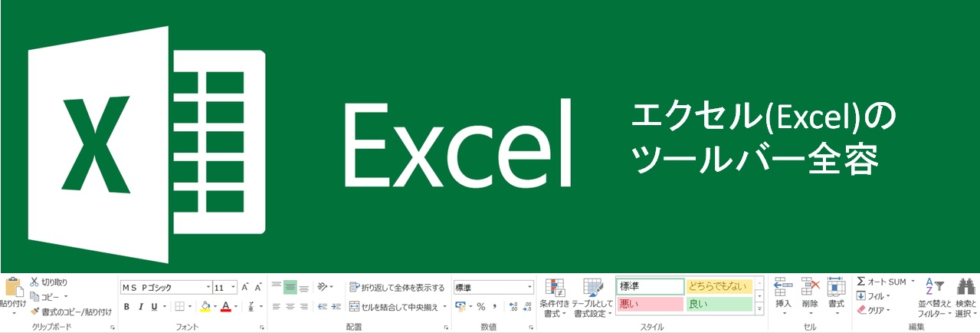Expand the merge and center dropdown arrow
This screenshot has width=980, height=333.
pyautogui.click(x=444, y=307)
